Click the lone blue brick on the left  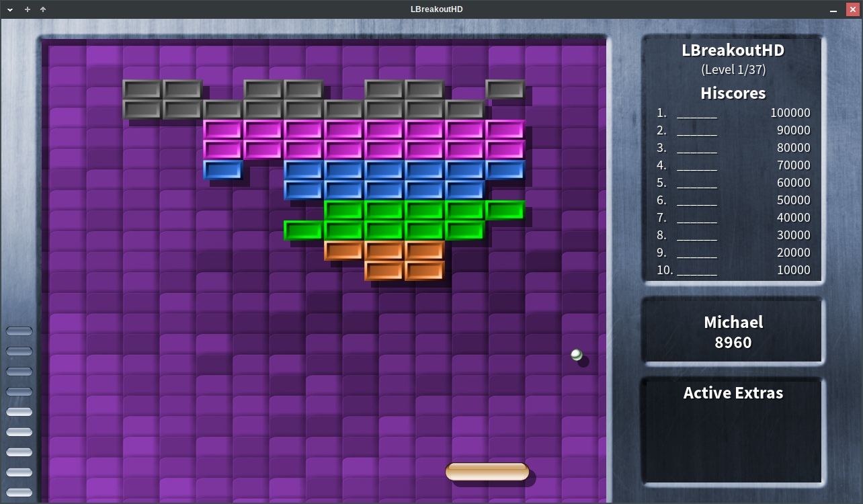[x=222, y=169]
